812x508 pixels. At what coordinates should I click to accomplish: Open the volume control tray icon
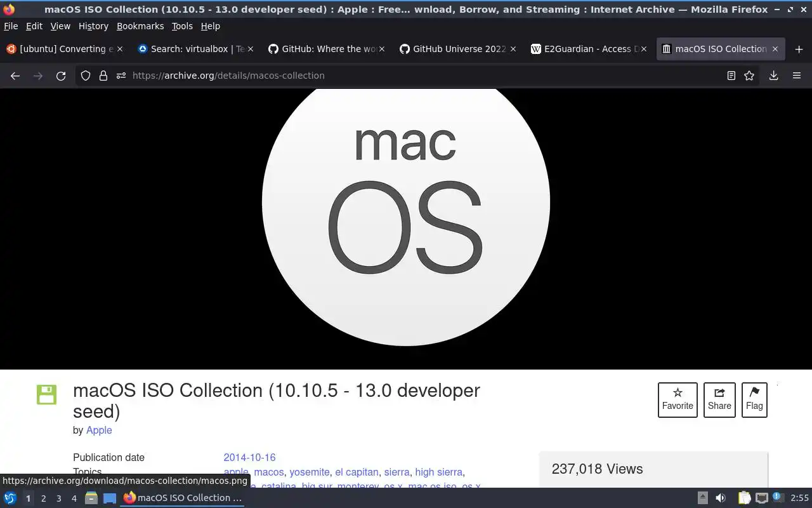(x=721, y=498)
